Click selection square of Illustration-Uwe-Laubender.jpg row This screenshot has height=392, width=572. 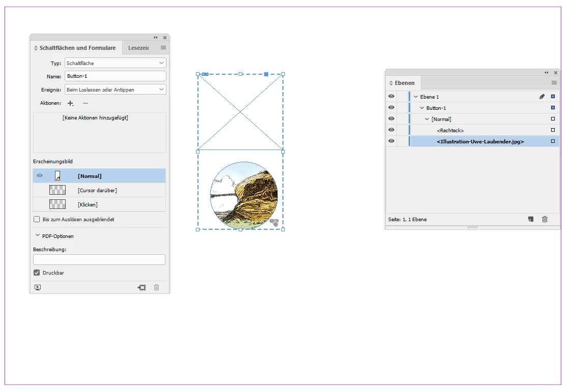tap(553, 141)
